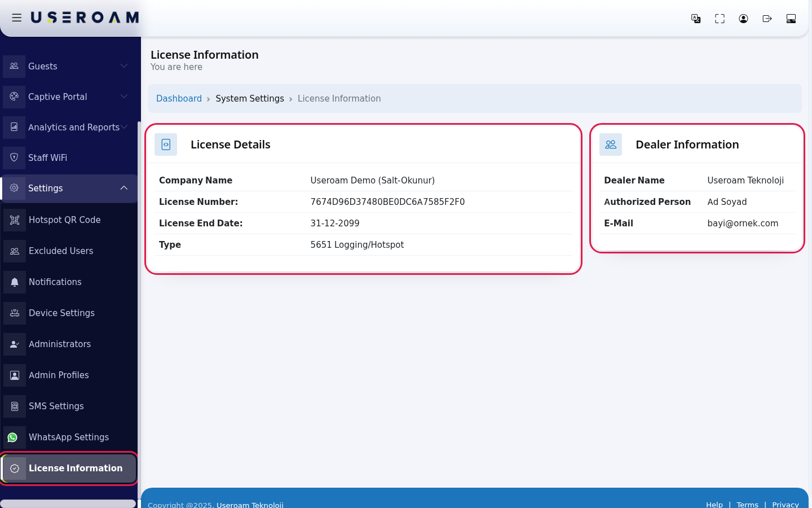The height and width of the screenshot is (508, 812).
Task: Enter fullscreen mode via top bar icon
Action: [720, 19]
